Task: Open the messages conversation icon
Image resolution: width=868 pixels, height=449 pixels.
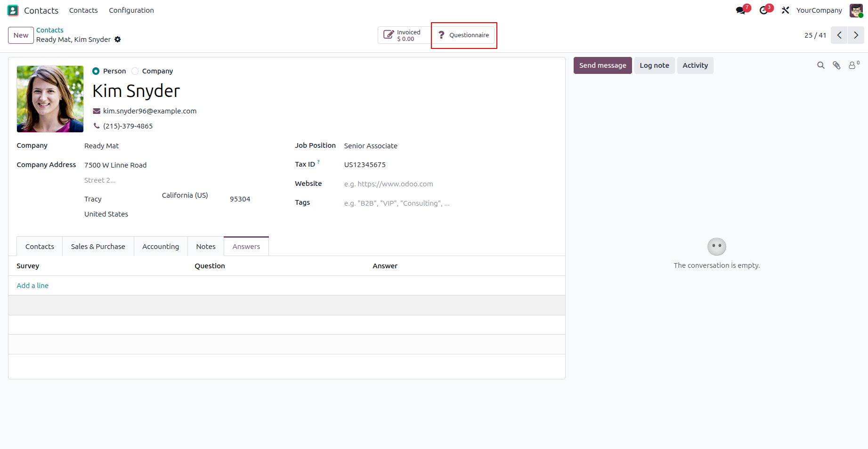Action: pos(741,10)
